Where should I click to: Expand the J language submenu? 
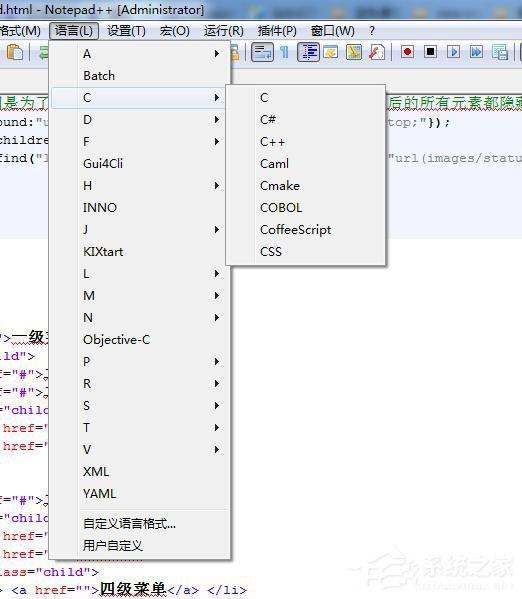click(x=140, y=230)
